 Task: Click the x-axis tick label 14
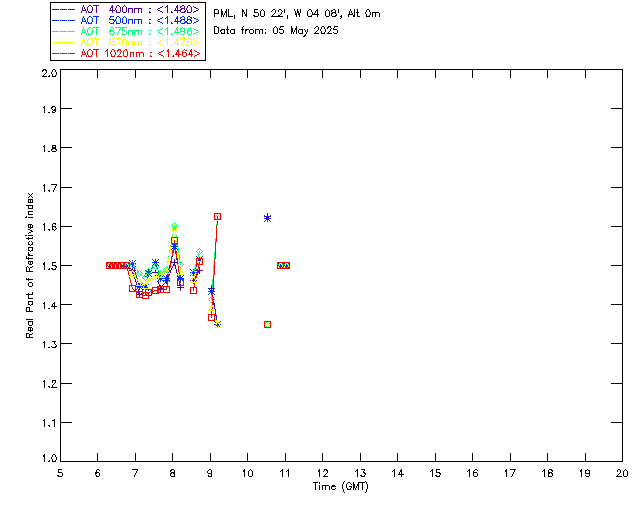[398, 473]
